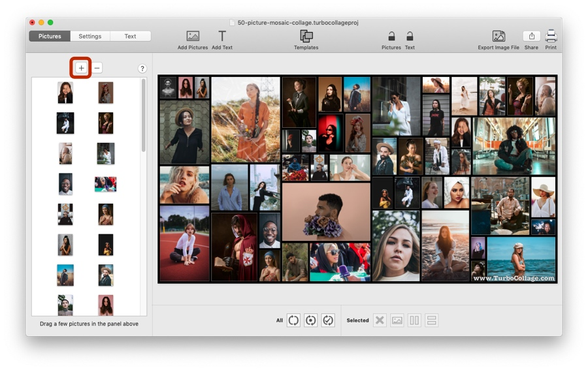Click the large center portrait of man with flowers

pyautogui.click(x=326, y=211)
